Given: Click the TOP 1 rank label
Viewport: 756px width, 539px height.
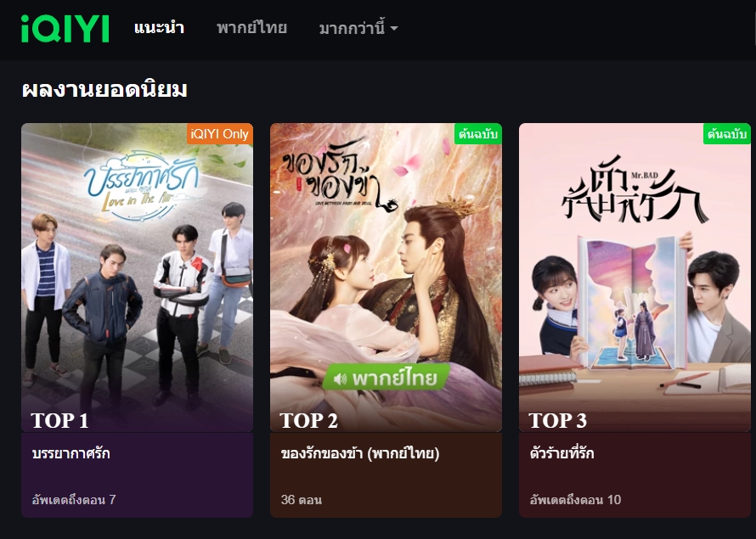Looking at the screenshot, I should click(59, 420).
